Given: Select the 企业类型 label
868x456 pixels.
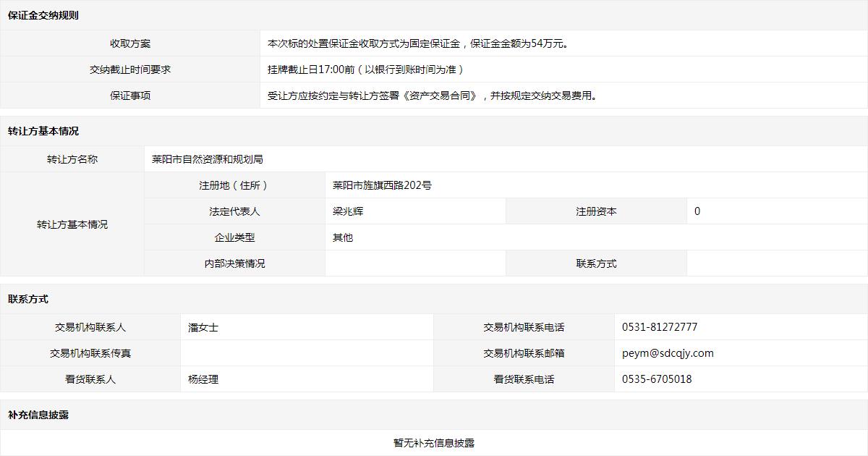Looking at the screenshot, I should [235, 237].
